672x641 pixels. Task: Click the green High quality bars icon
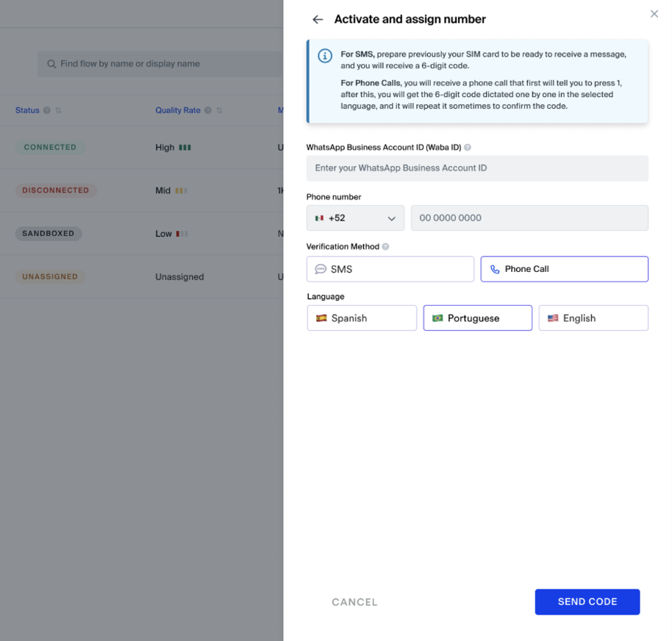click(x=185, y=148)
